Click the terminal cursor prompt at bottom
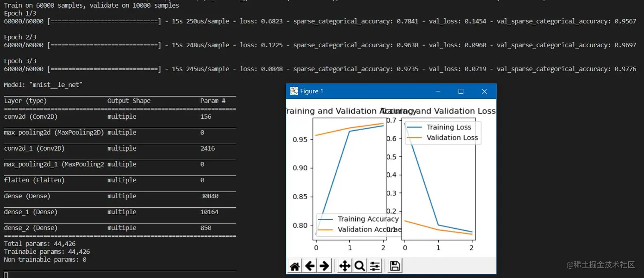The height and width of the screenshot is (278, 644). tap(6, 275)
